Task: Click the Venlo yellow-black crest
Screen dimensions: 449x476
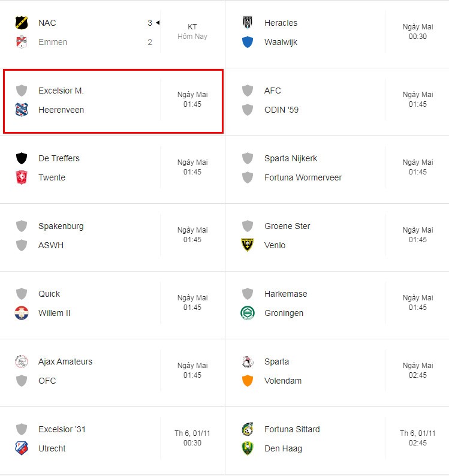Action: click(x=248, y=245)
